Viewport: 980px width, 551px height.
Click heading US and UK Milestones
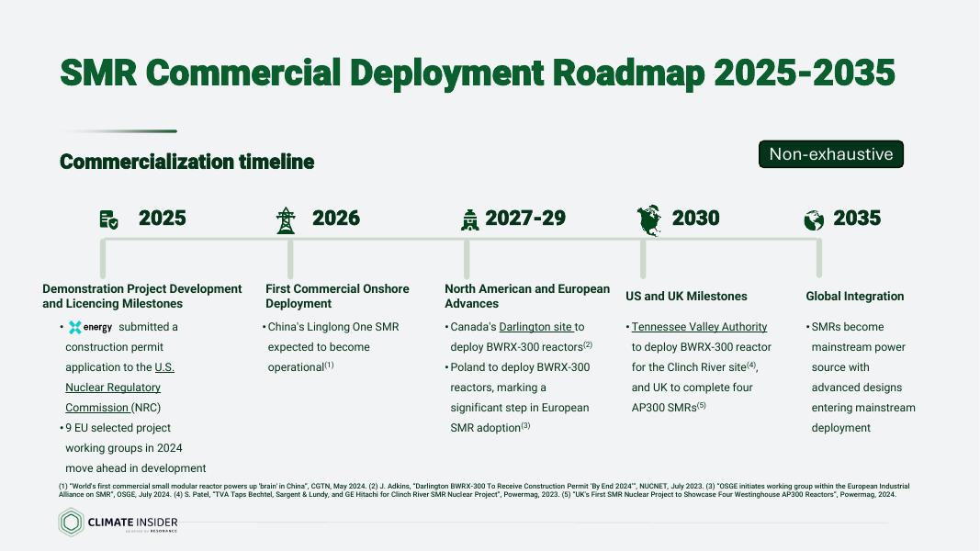coord(686,296)
